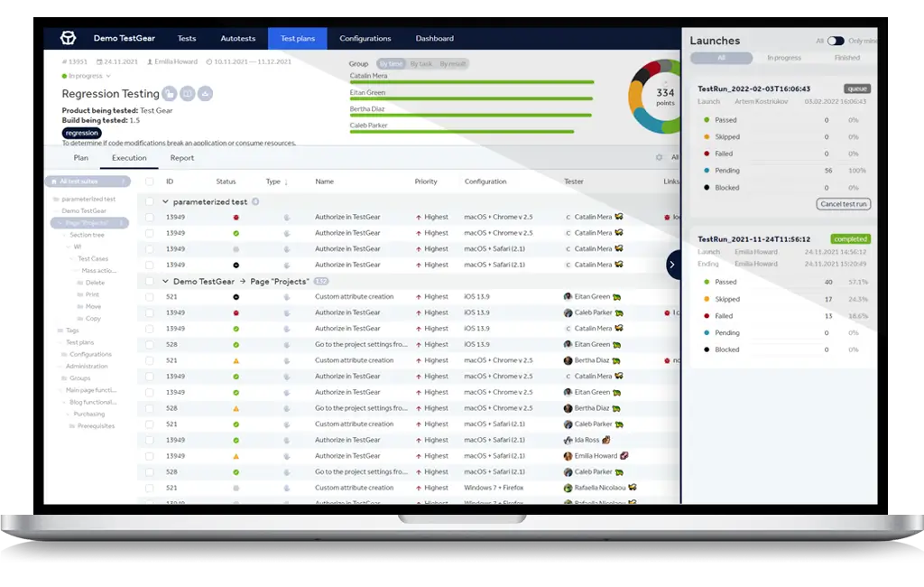Click the green passed status icon in the Status column
This screenshot has width=924, height=587.
coord(236,233)
